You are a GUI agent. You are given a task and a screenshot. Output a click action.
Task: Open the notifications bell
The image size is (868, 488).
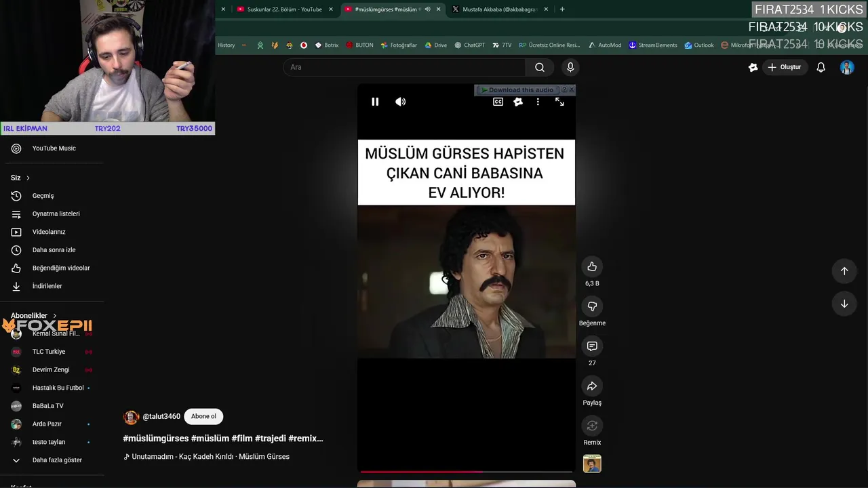click(x=821, y=67)
